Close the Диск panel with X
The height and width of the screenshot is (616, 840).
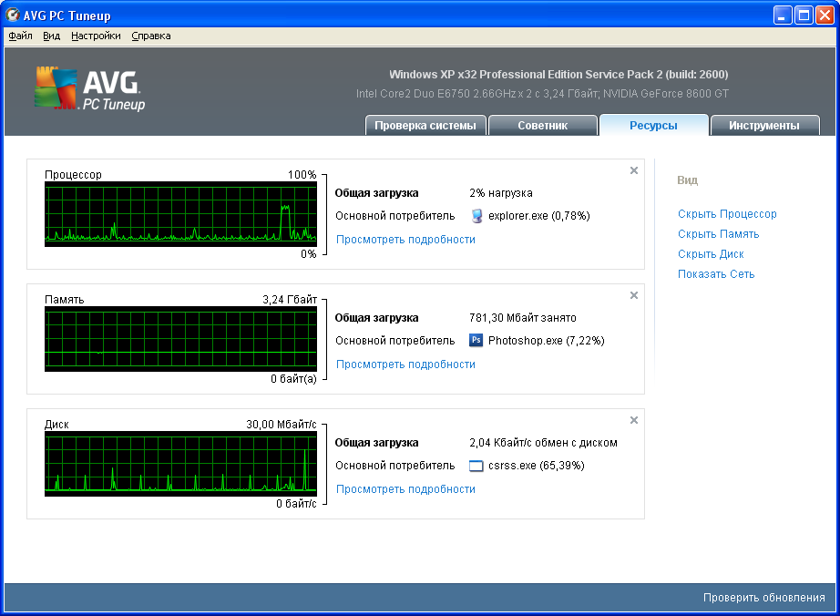coord(634,420)
